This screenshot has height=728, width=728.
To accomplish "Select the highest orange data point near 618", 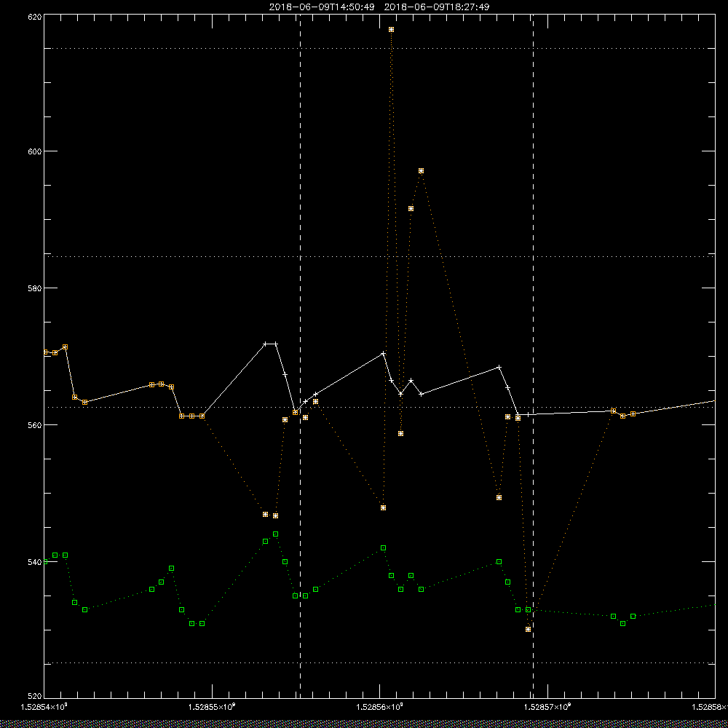I will click(392, 30).
